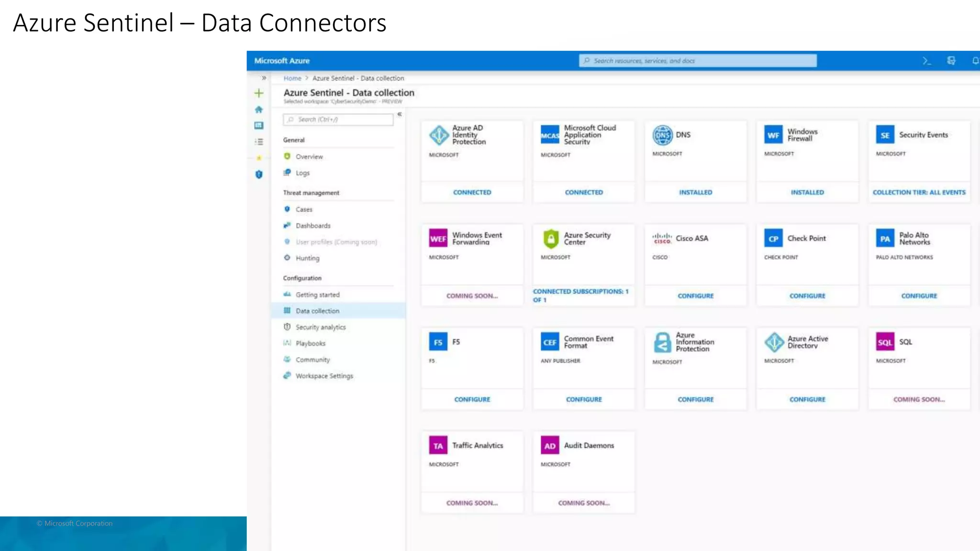Collapse the Sentinel side menu panel
The height and width of the screenshot is (551, 980).
[x=399, y=114]
